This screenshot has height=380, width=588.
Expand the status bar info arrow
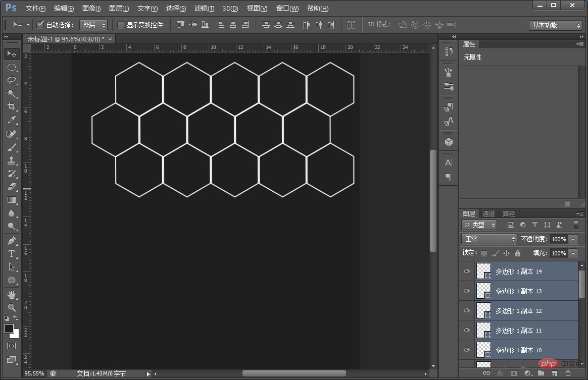149,374
